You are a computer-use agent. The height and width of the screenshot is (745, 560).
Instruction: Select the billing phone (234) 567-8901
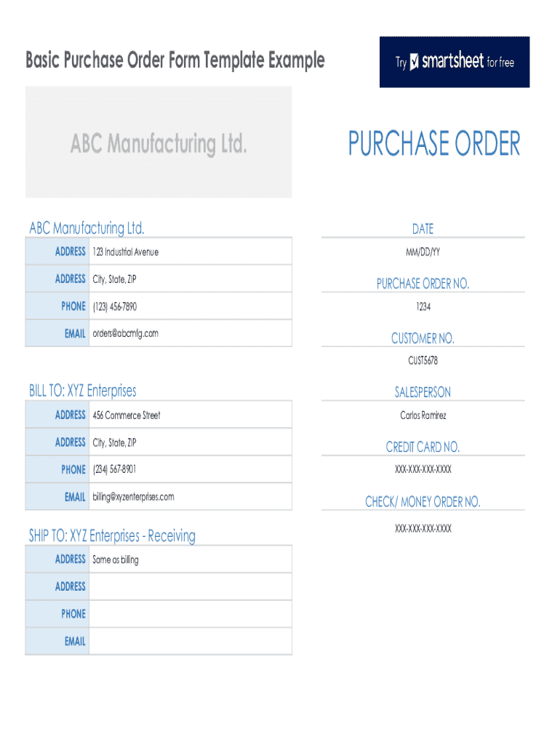[x=190, y=469]
